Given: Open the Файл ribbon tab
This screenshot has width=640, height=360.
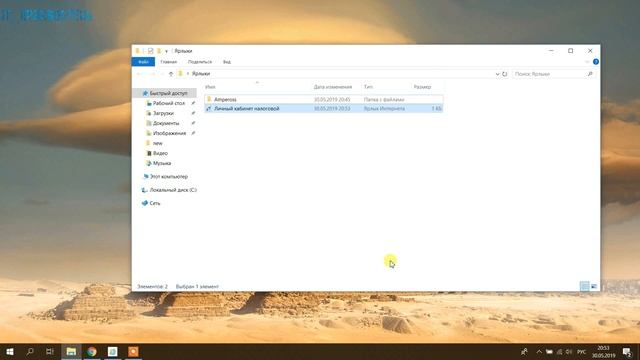Looking at the screenshot, I should (x=143, y=62).
